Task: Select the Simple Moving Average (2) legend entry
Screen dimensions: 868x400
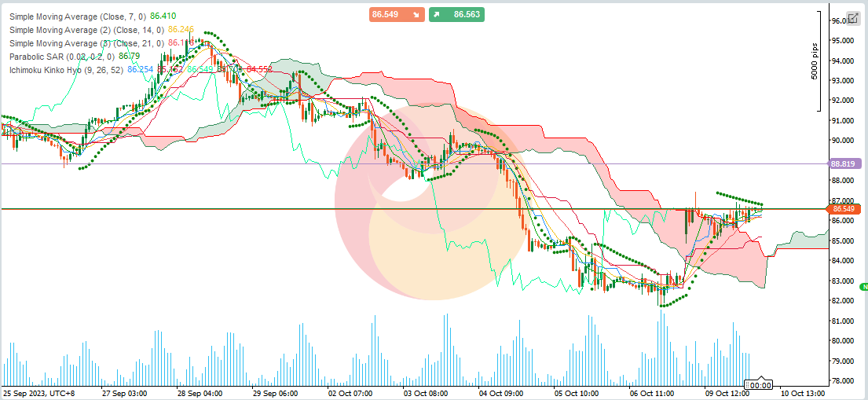Action: pos(86,30)
